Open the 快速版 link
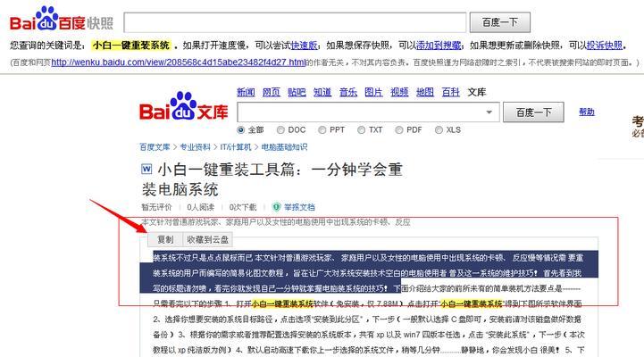This screenshot has height=357, width=644. [304, 46]
